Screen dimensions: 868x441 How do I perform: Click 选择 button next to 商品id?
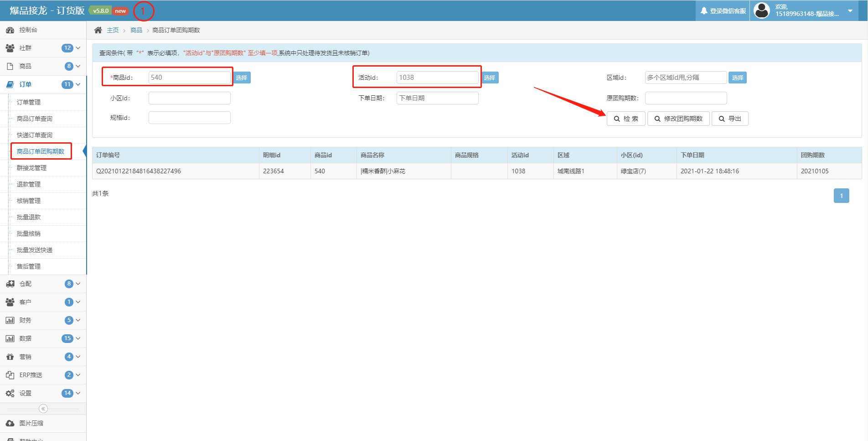tap(242, 78)
